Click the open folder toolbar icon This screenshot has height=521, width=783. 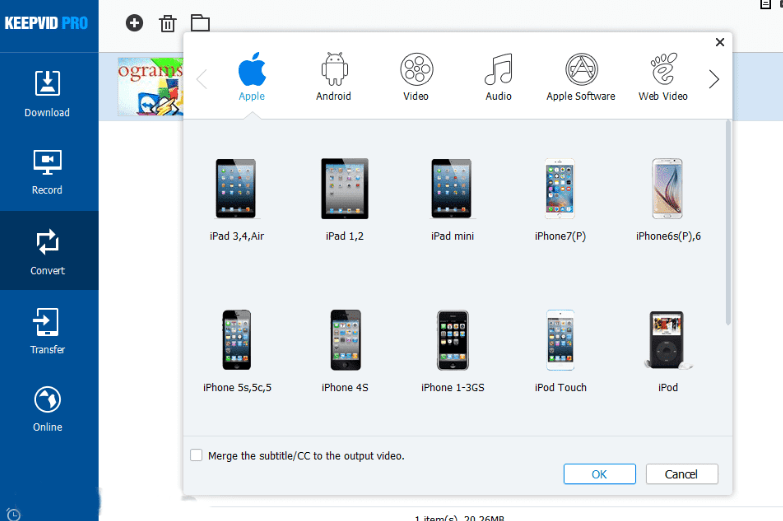click(200, 23)
